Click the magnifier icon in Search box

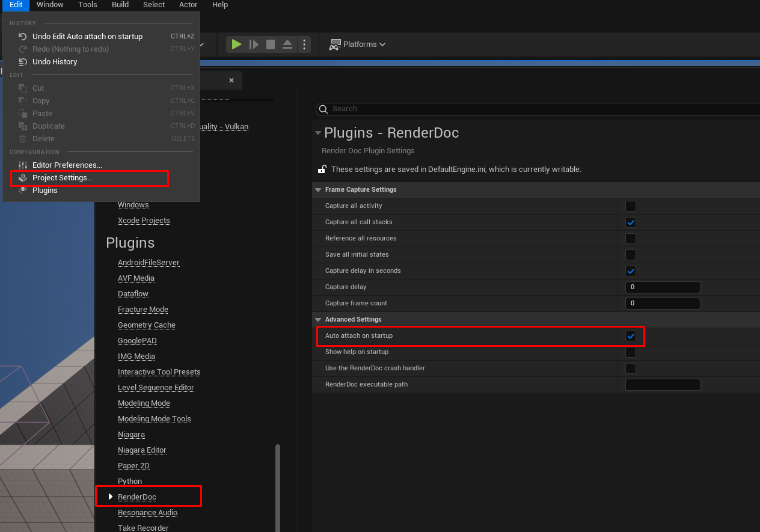(323, 109)
